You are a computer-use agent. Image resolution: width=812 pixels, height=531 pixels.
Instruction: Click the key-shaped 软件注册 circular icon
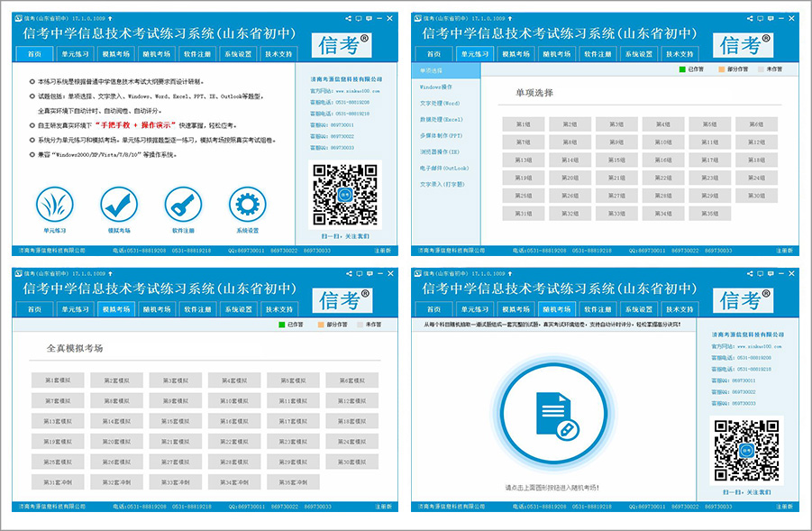[183, 205]
